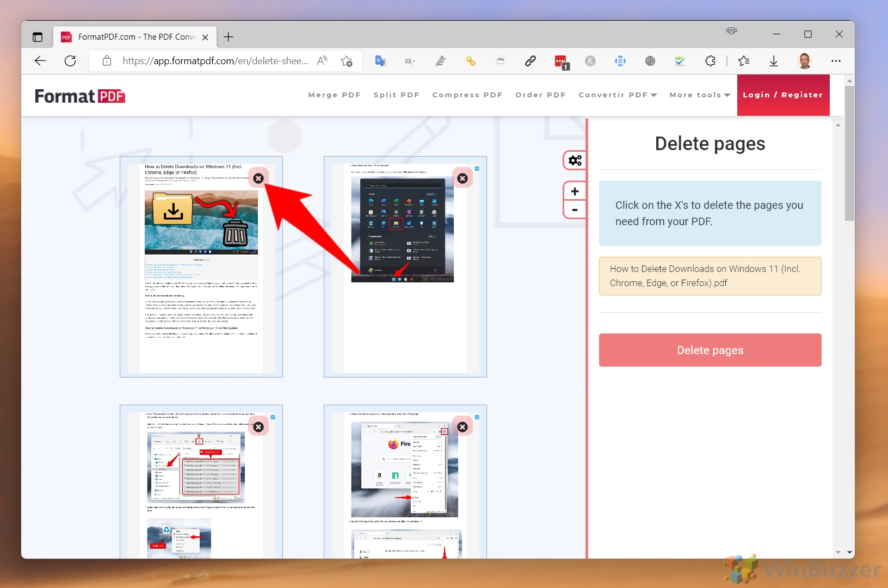Click the X on the Firefox menu page
The width and height of the screenshot is (888, 588).
coord(462,427)
